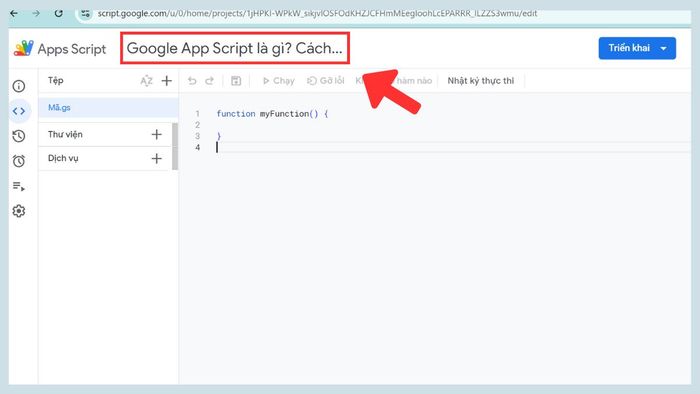Select the Editor code icon in sidebar
The width and height of the screenshot is (700, 394).
[x=19, y=111]
